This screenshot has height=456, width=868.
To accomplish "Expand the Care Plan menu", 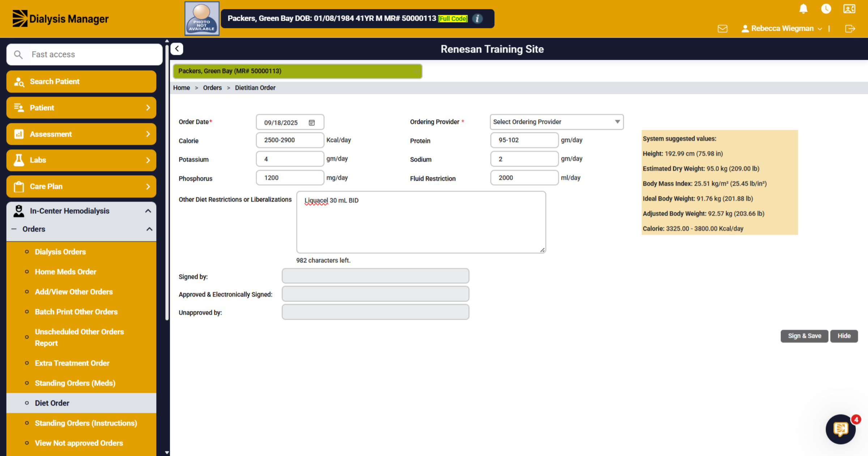I will [81, 186].
